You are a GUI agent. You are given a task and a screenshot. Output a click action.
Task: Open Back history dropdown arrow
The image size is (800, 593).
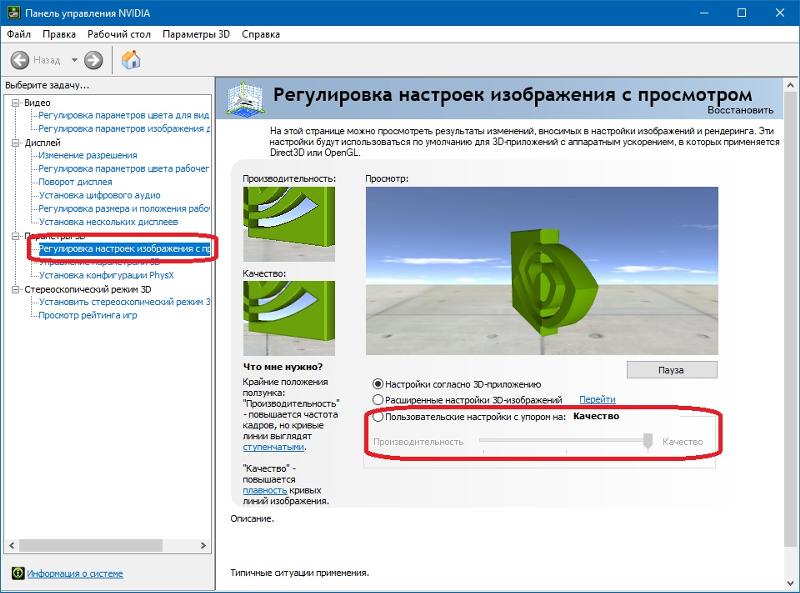pyautogui.click(x=74, y=60)
